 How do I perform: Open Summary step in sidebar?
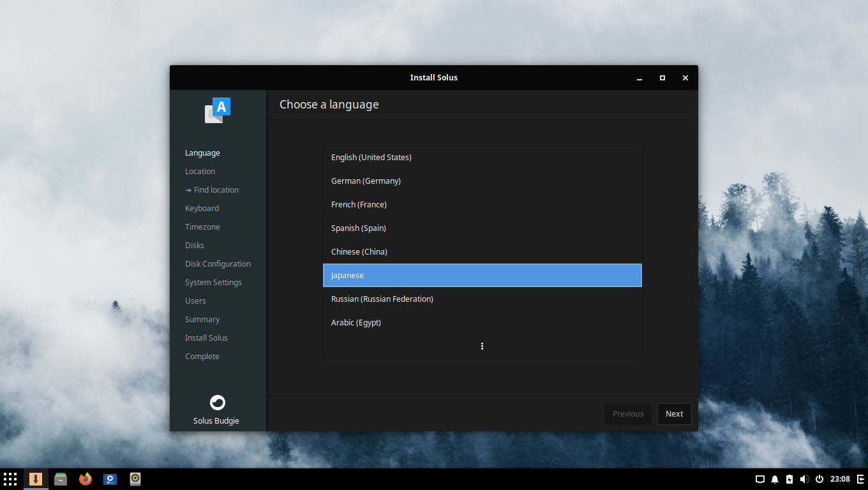point(202,320)
